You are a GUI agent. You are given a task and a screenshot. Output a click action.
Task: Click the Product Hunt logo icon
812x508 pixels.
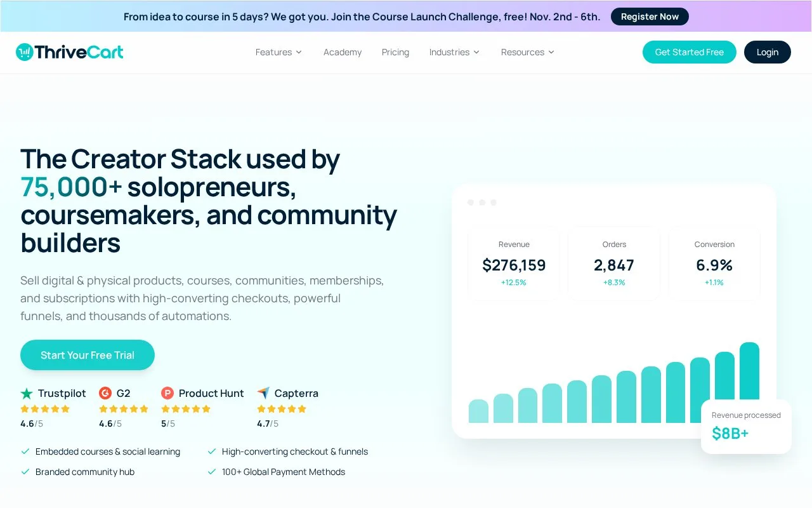(167, 393)
